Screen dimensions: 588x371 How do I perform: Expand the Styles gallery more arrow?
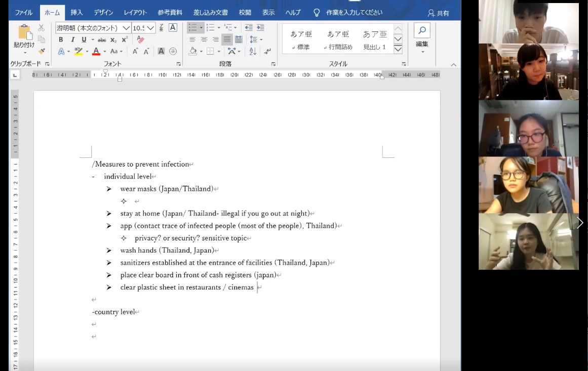pos(398,49)
